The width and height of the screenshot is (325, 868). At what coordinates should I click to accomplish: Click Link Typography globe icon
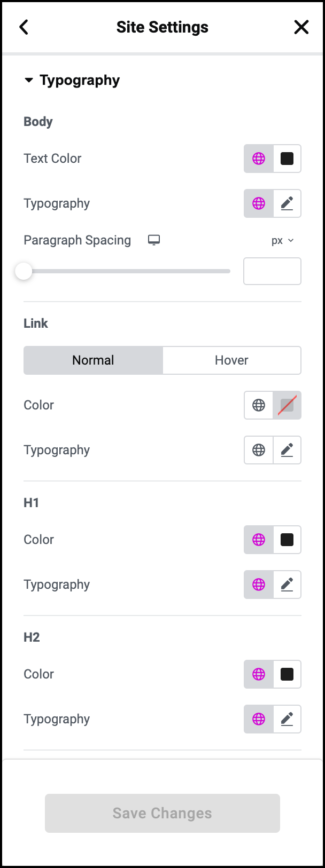[259, 450]
